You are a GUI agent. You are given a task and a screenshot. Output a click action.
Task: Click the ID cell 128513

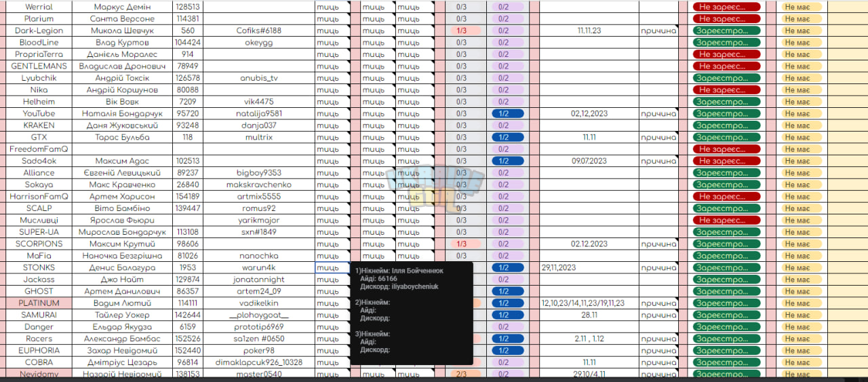(x=188, y=7)
